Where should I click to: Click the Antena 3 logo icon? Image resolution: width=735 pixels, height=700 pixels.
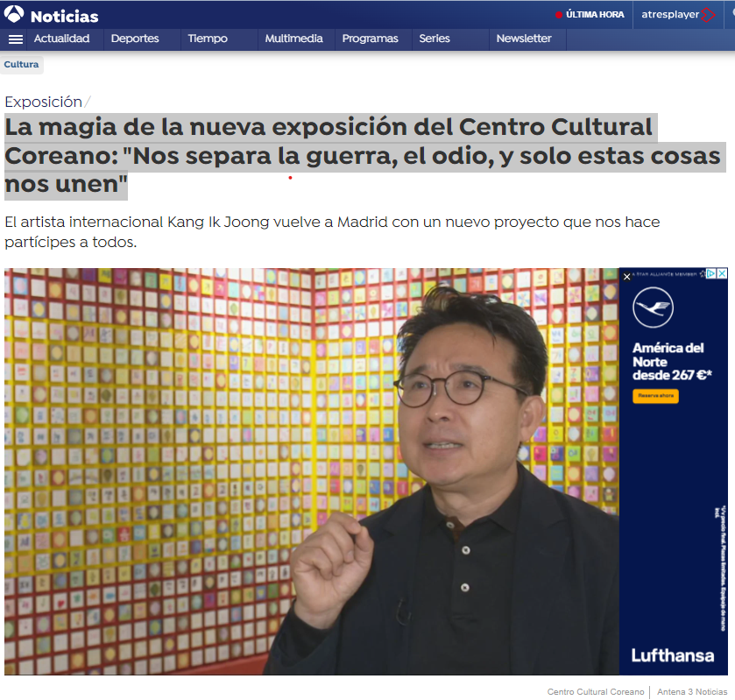[x=14, y=14]
